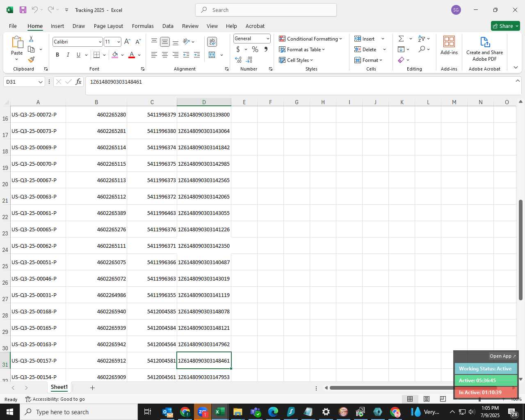
Task: Click the Format cells button
Action: [x=368, y=60]
